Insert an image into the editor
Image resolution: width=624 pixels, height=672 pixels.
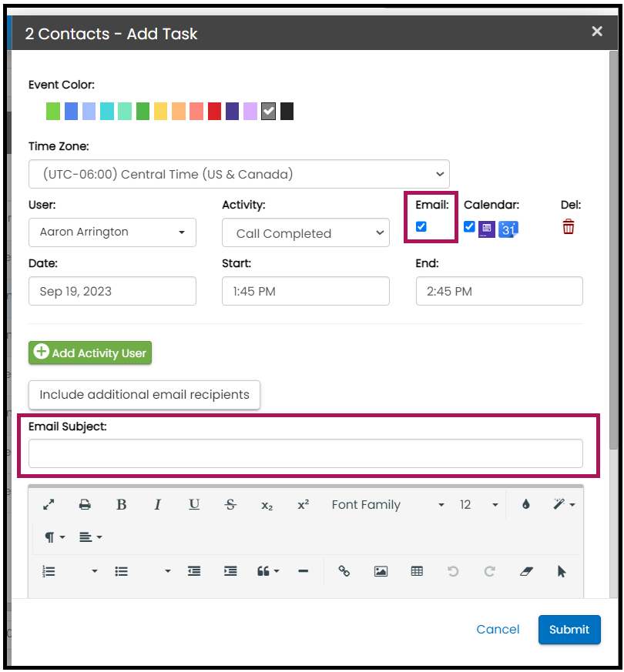[x=381, y=571]
